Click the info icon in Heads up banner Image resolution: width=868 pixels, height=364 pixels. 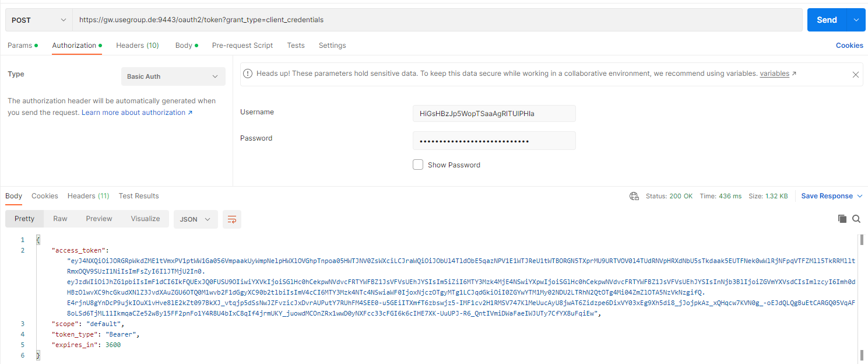point(248,74)
